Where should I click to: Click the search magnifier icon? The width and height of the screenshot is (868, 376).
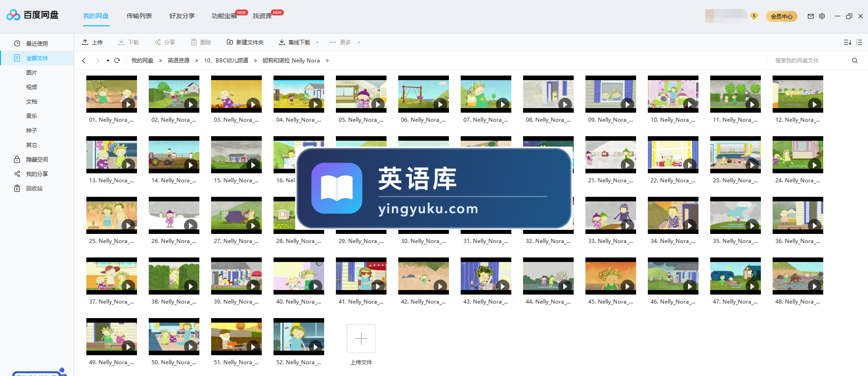[x=855, y=61]
